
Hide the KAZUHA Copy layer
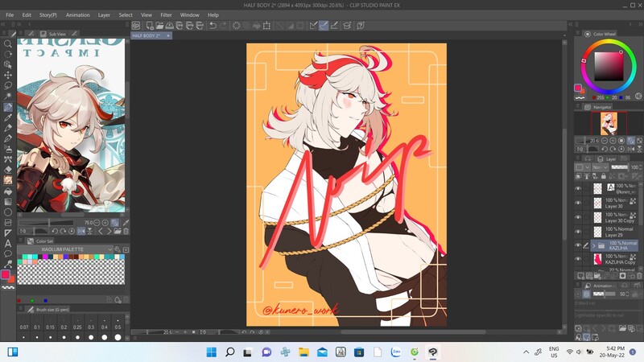click(578, 259)
